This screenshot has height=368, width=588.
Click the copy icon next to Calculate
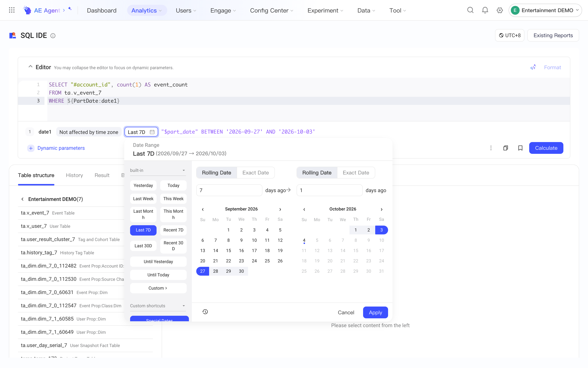pyautogui.click(x=506, y=148)
